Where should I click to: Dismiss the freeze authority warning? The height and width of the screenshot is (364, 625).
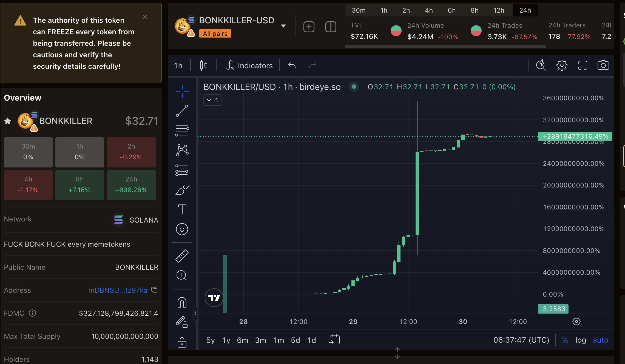(145, 17)
